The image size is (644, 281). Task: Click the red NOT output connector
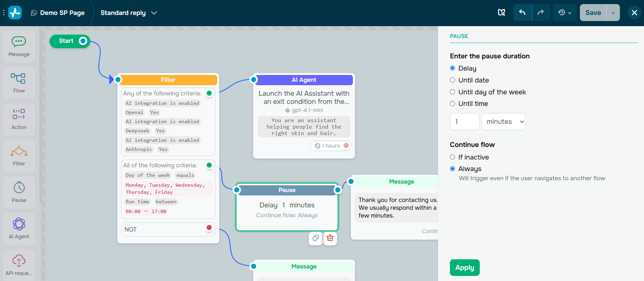click(209, 228)
